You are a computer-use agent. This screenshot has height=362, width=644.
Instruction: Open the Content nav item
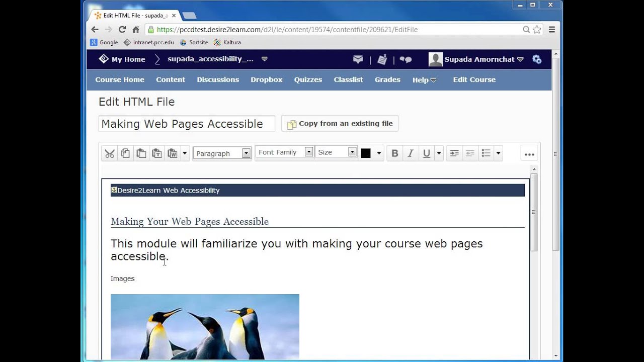(171, 79)
